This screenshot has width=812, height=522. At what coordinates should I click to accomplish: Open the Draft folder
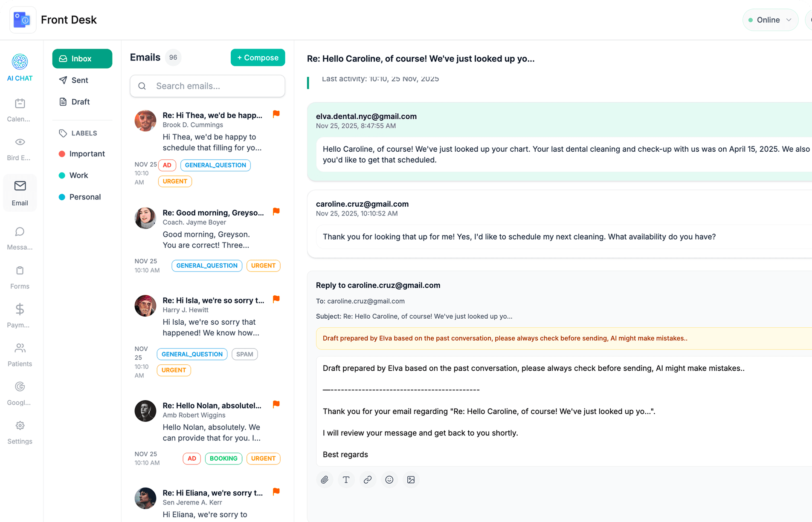pyautogui.click(x=80, y=102)
